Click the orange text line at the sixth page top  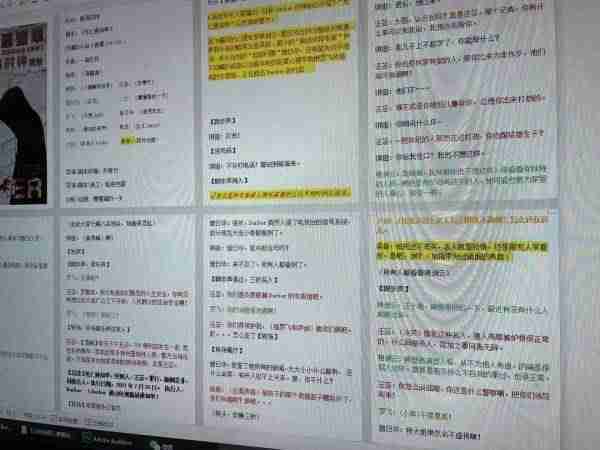tap(461, 224)
